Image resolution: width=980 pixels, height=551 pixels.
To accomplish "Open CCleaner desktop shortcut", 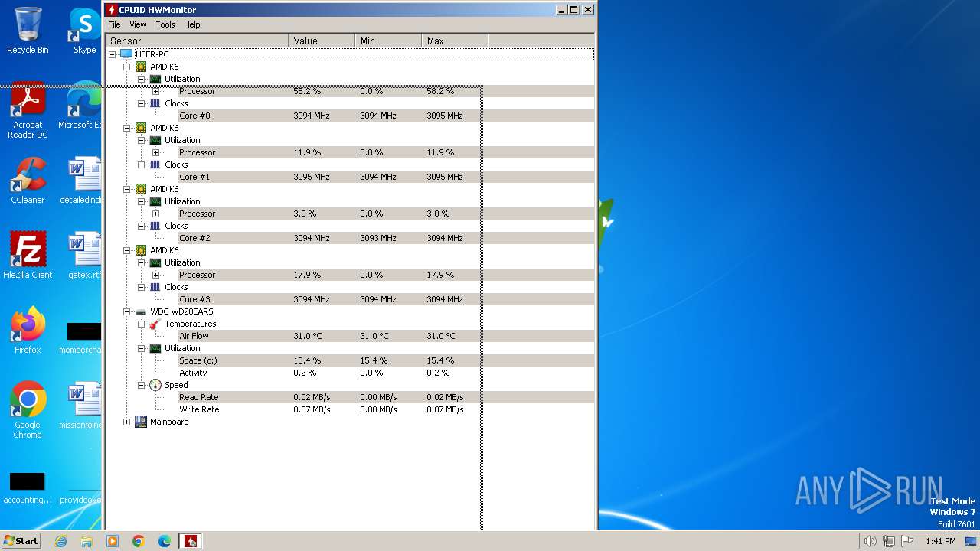I will 28,181.
